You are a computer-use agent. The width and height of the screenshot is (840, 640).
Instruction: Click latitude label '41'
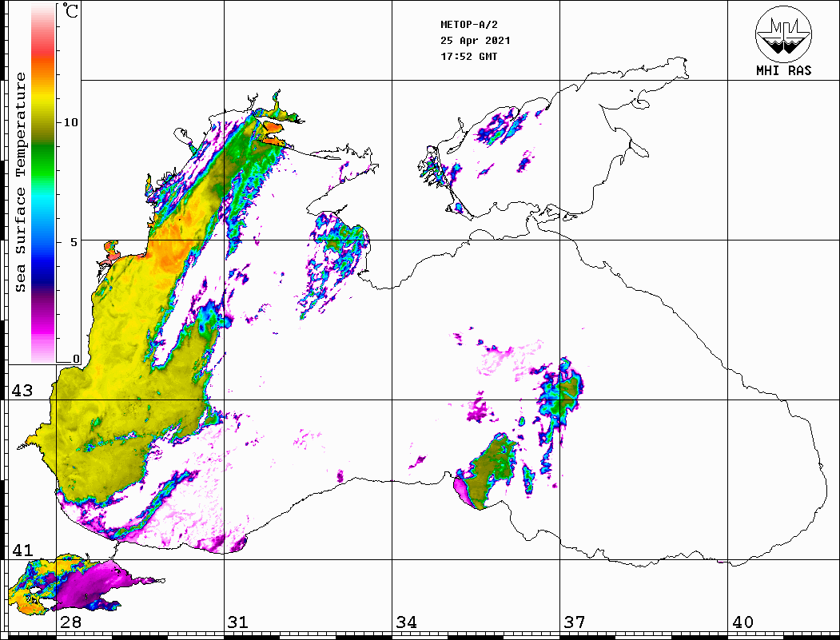pyautogui.click(x=22, y=550)
